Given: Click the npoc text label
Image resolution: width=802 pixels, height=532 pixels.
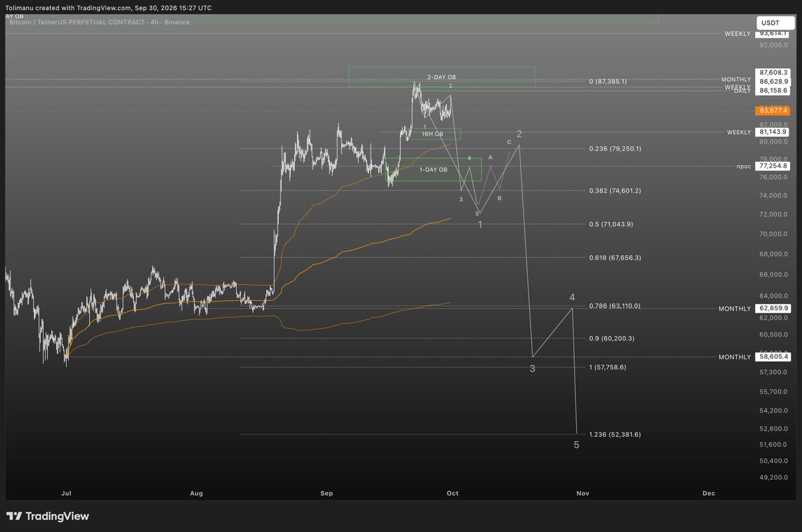Looking at the screenshot, I should point(744,166).
